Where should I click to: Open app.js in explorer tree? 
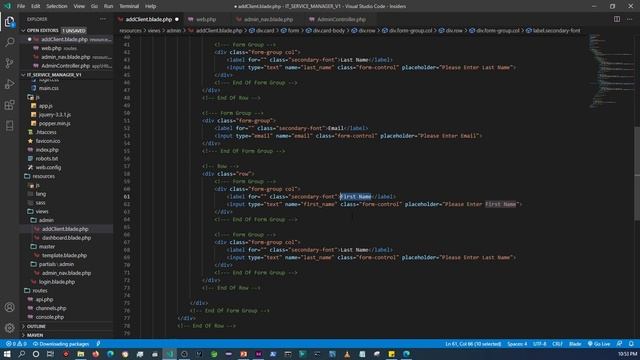(46, 106)
